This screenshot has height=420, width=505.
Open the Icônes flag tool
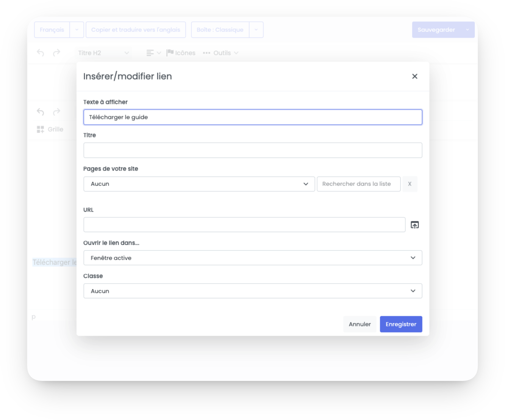point(181,53)
